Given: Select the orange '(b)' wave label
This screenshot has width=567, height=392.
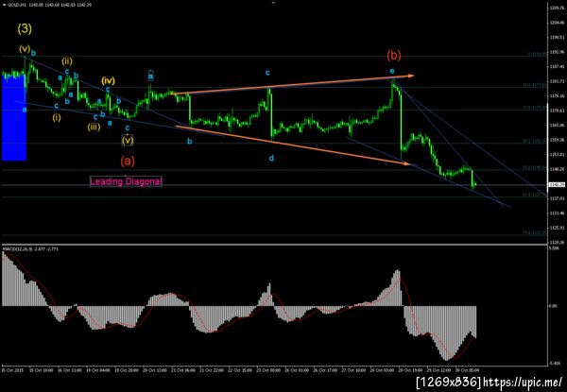Looking at the screenshot, I should click(x=394, y=56).
